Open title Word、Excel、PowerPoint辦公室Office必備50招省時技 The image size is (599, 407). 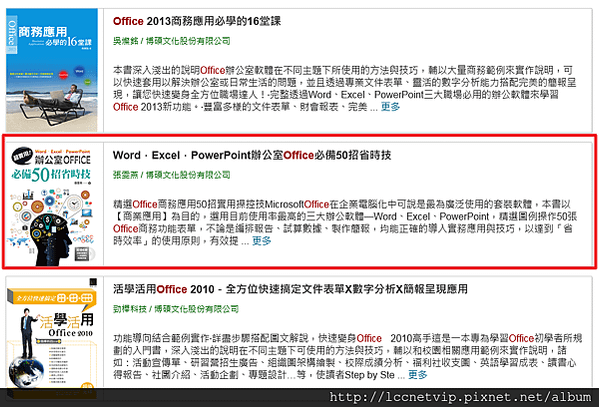tap(252, 155)
